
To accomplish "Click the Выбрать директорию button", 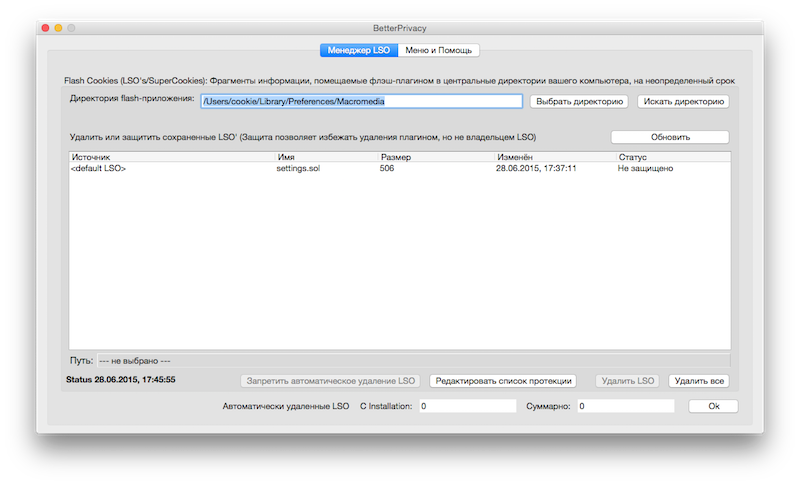I will (579, 101).
